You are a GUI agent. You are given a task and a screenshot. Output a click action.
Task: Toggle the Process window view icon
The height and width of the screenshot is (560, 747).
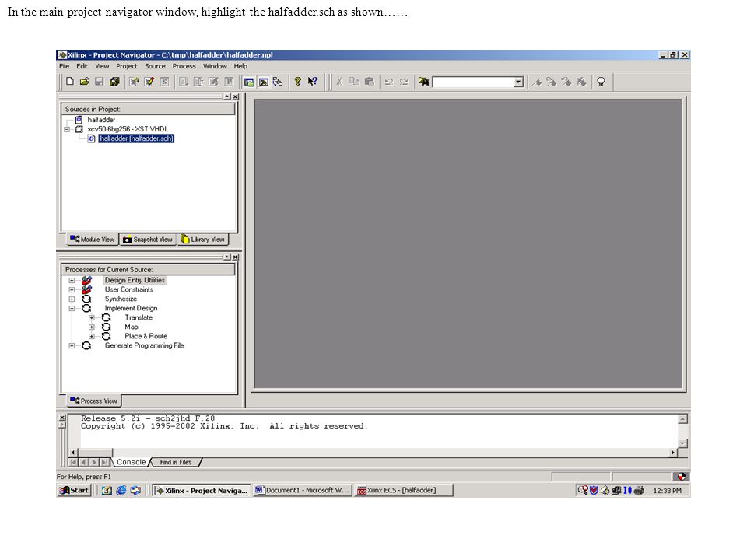pos(264,82)
